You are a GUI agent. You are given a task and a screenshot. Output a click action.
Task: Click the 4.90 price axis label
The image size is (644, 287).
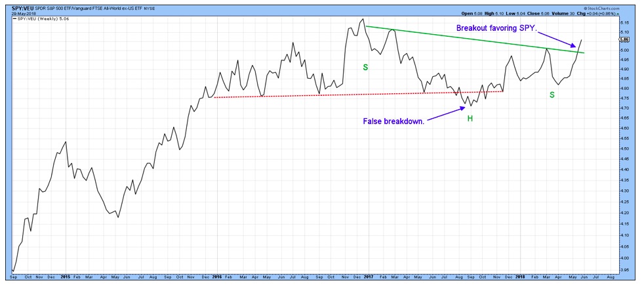click(624, 69)
